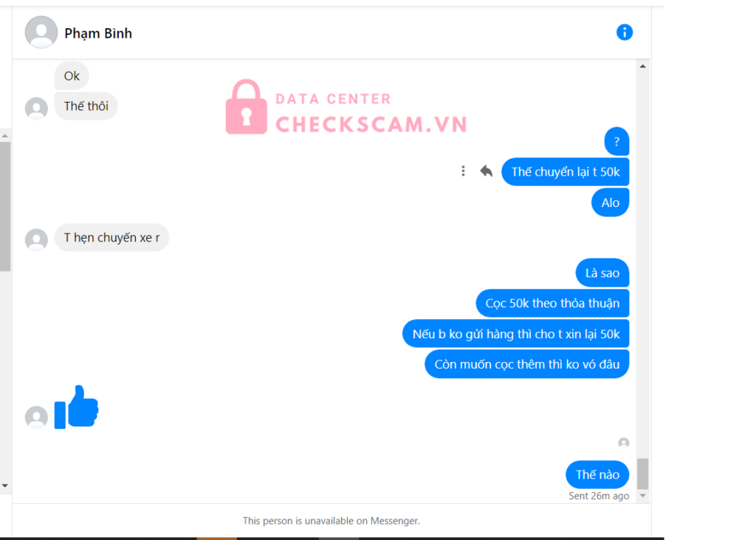This screenshot has height=540, width=756.
Task: Click the 'Còn muốn cọc thêm' message bubble
Action: pos(527,364)
